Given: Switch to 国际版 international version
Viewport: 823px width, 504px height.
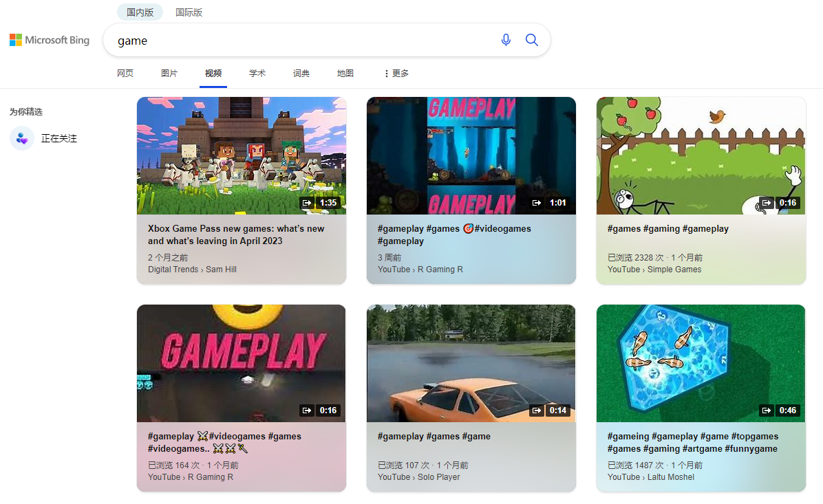Looking at the screenshot, I should (x=189, y=12).
